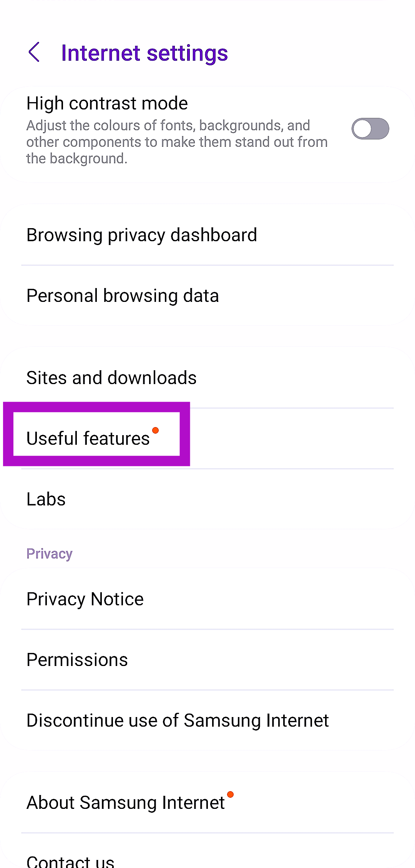The image size is (415, 868).
Task: Go to Sites and downloads
Action: coord(111,378)
